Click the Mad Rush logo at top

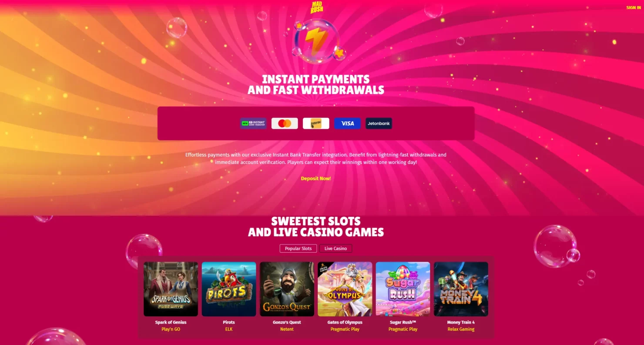click(317, 7)
